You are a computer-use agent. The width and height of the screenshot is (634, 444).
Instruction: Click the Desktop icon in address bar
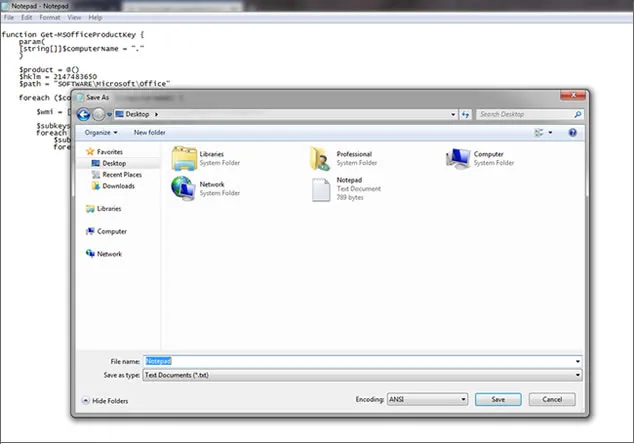point(119,114)
